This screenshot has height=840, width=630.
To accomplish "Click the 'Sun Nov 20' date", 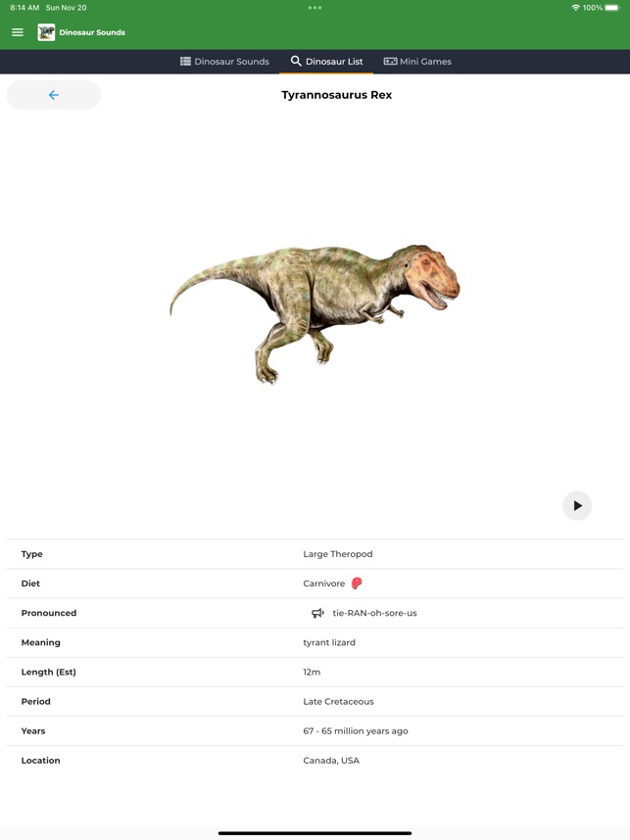I will click(x=66, y=8).
